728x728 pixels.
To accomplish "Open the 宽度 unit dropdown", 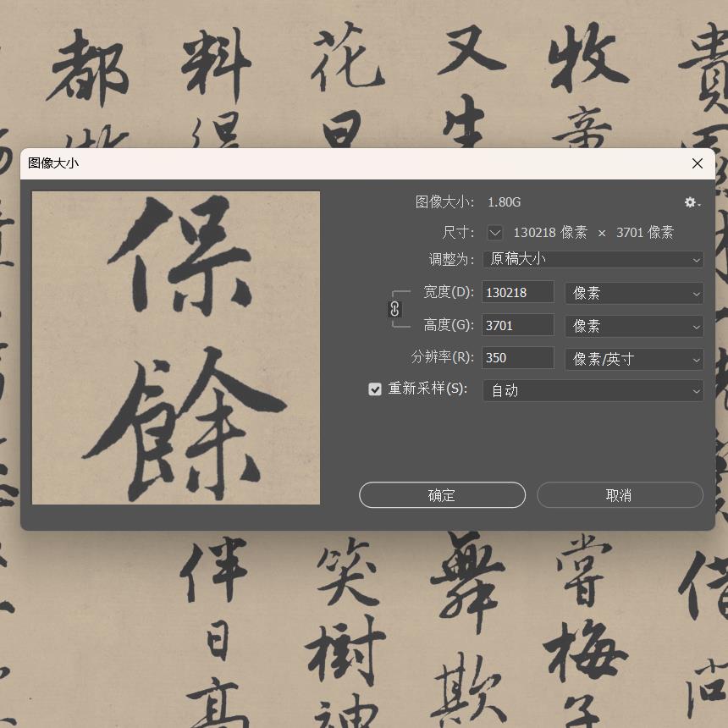I will click(634, 294).
